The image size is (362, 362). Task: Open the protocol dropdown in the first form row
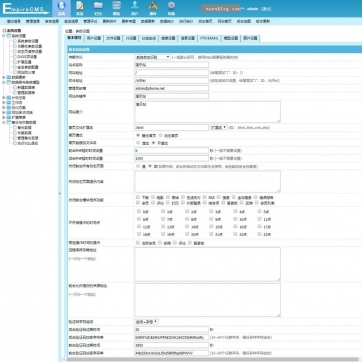coord(153,57)
